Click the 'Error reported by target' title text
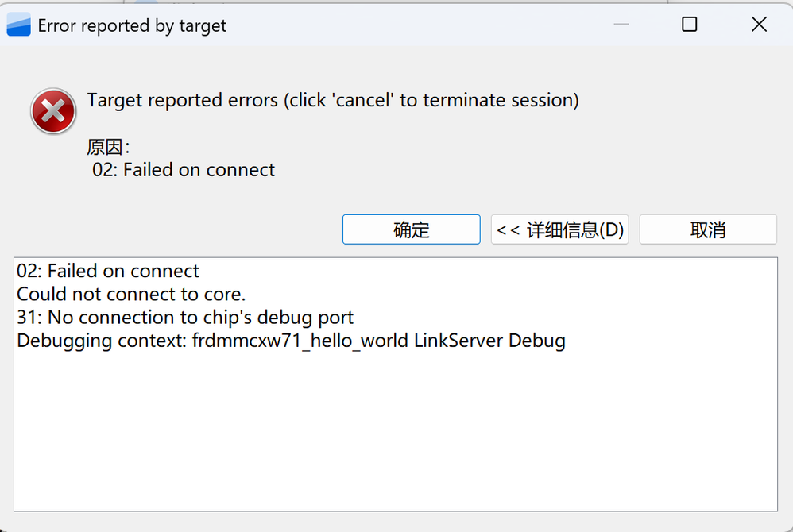Screen dimensions: 793x532 (132, 25)
